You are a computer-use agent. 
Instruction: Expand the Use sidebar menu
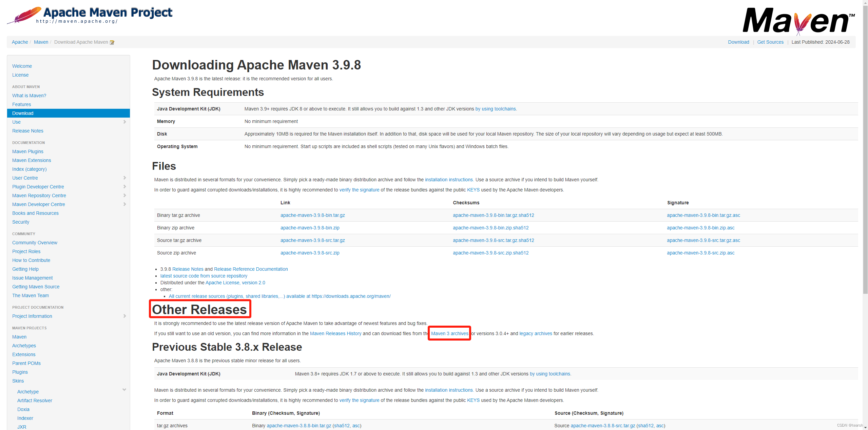tap(124, 122)
